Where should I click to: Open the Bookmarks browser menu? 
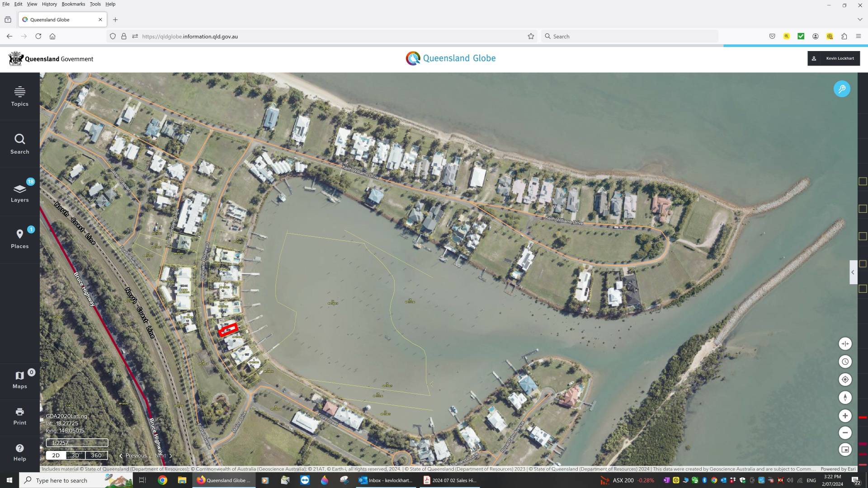pyautogui.click(x=73, y=4)
